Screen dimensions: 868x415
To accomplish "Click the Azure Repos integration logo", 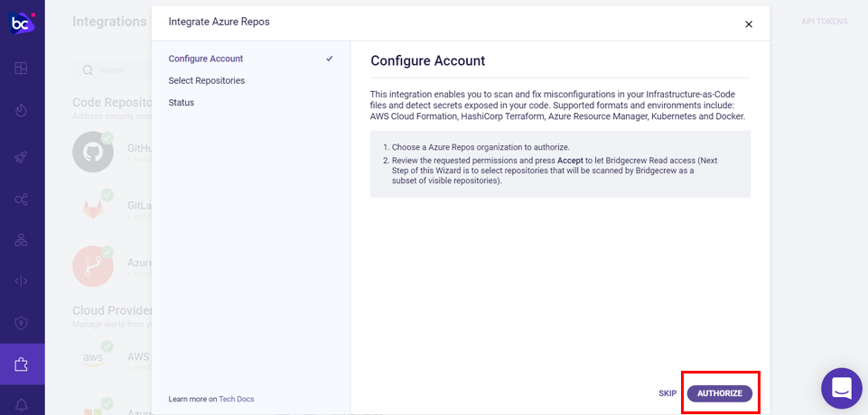I will [93, 266].
